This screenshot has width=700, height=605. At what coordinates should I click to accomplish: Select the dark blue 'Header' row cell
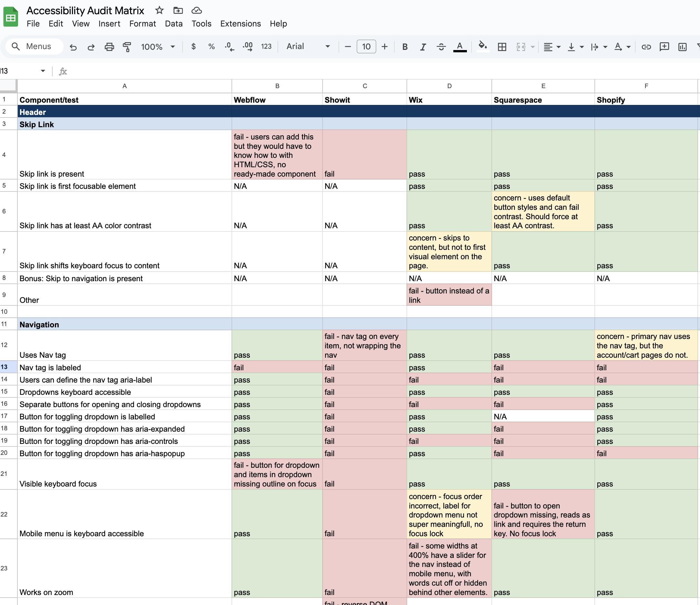click(124, 112)
